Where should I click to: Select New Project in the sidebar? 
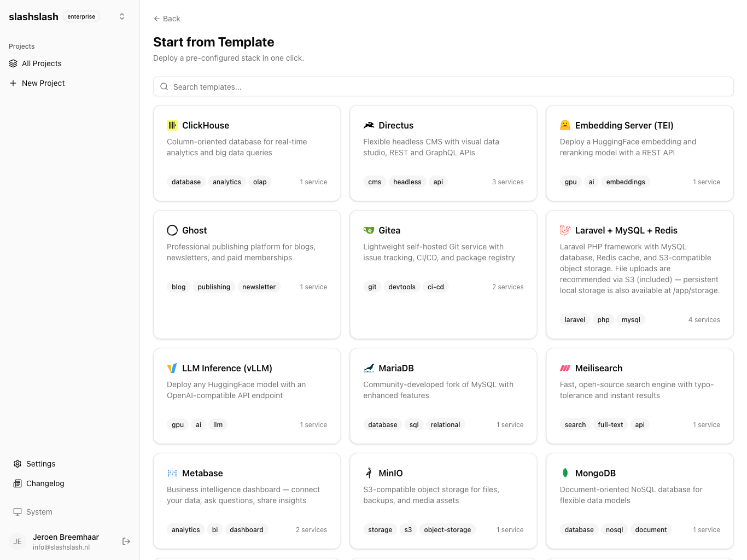pyautogui.click(x=43, y=83)
